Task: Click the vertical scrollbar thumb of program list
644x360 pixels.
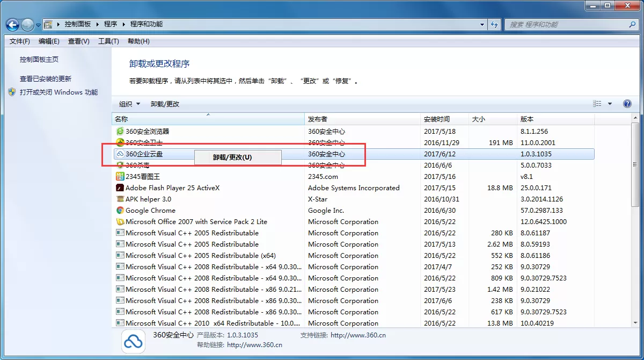Action: point(635,165)
